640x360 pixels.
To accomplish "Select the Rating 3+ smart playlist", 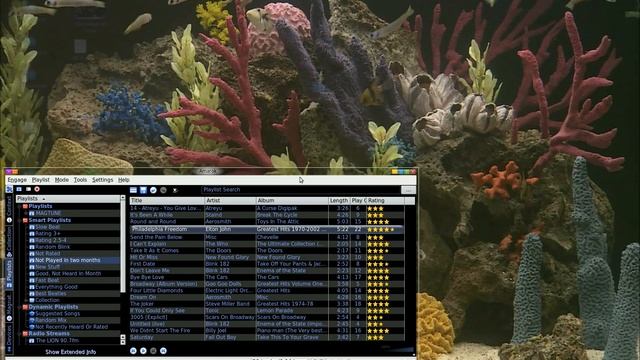I will (48, 233).
